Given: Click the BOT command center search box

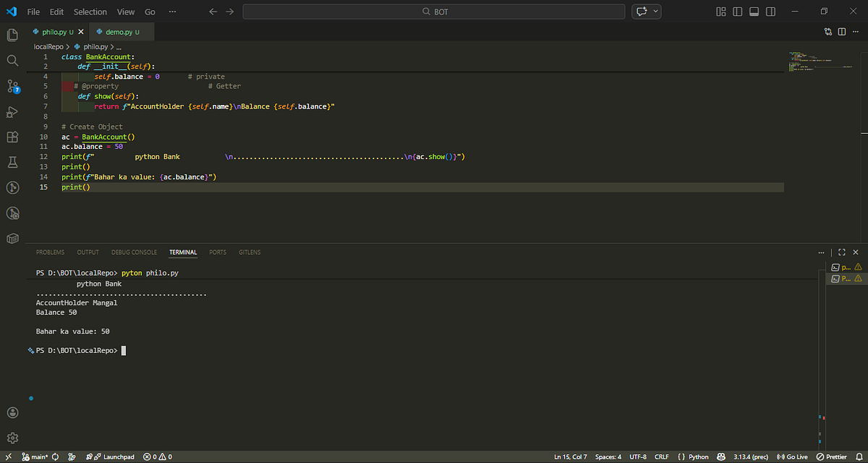Looking at the screenshot, I should [x=434, y=12].
